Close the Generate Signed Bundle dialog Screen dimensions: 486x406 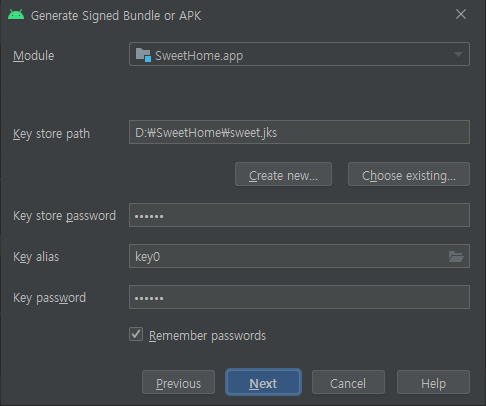tap(461, 14)
